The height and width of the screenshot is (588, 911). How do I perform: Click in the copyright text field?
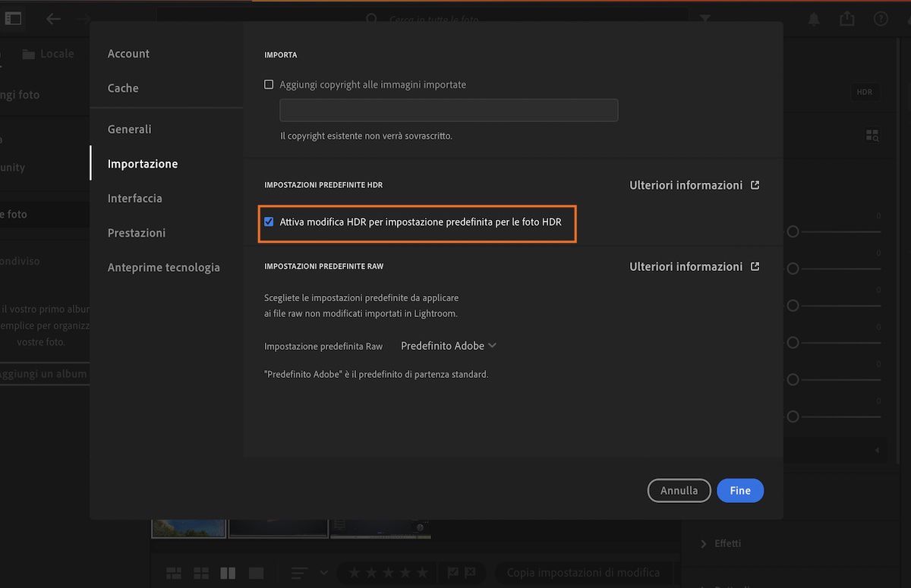click(449, 110)
